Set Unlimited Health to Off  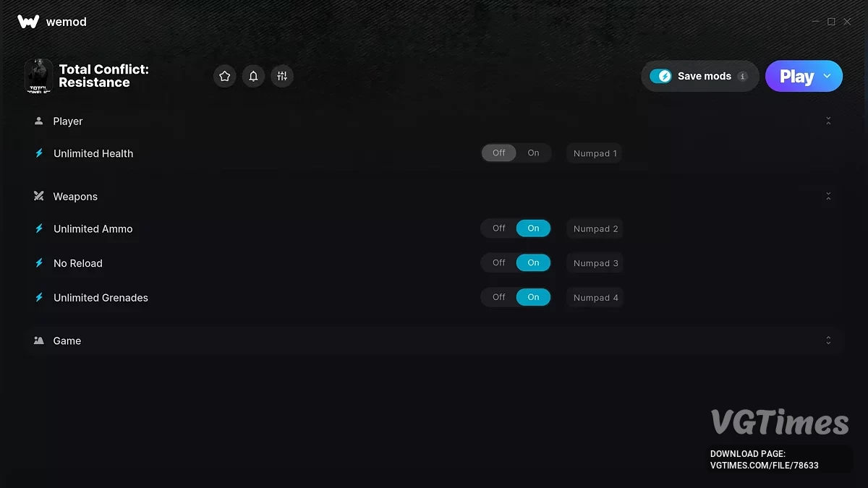click(x=499, y=153)
